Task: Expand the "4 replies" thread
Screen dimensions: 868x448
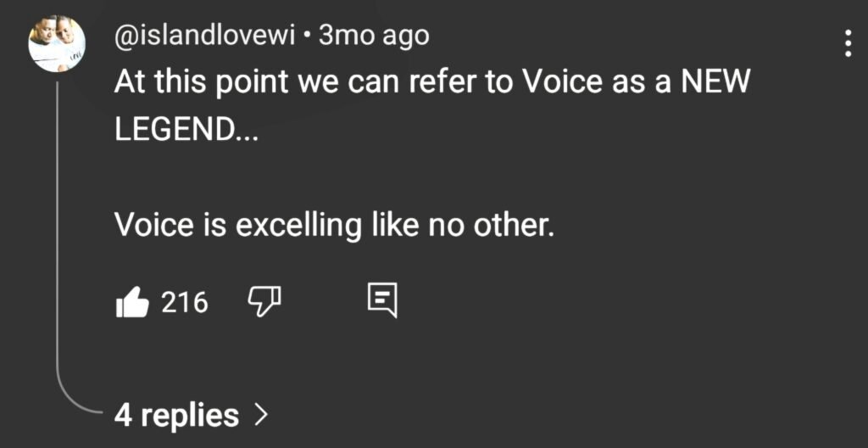Action: [176, 415]
